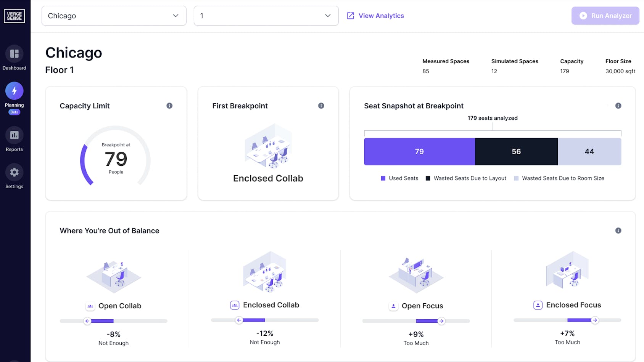Click the Open Collab balance slider handle
Screen dimensions: 644x362
(x=87, y=321)
